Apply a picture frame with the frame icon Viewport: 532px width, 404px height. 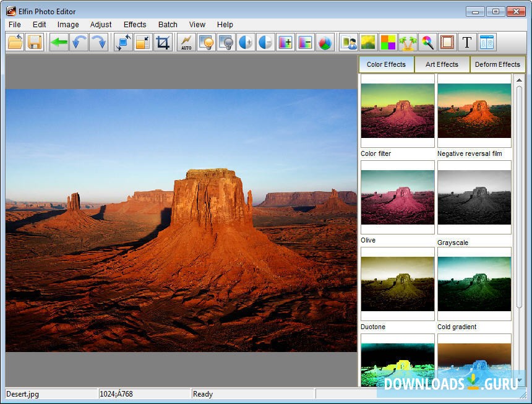pyautogui.click(x=447, y=42)
